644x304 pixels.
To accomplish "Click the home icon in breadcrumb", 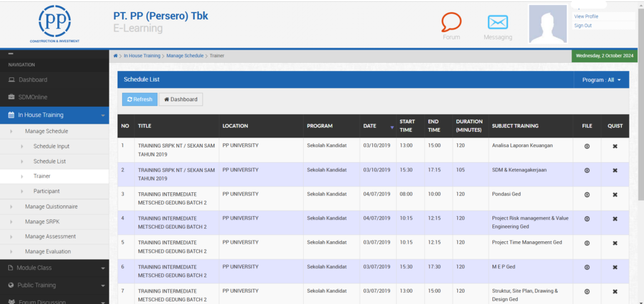I will 116,56.
